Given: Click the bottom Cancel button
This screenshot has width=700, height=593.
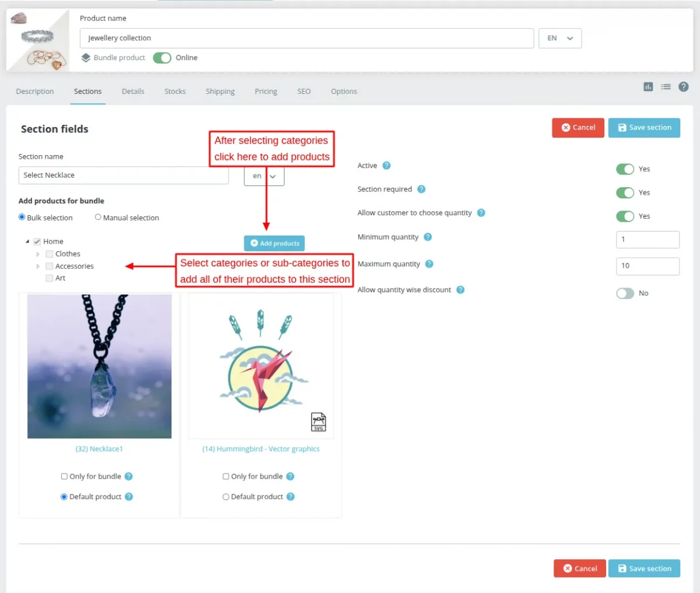Looking at the screenshot, I should (580, 569).
